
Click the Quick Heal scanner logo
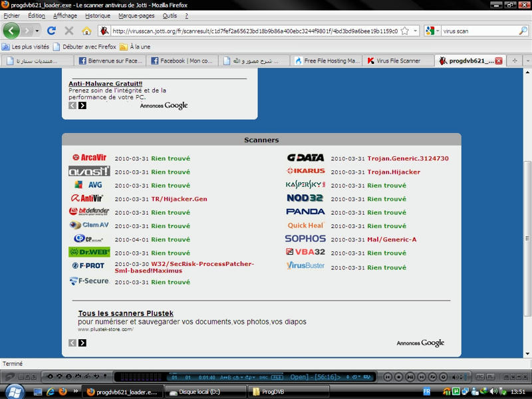pyautogui.click(x=306, y=225)
